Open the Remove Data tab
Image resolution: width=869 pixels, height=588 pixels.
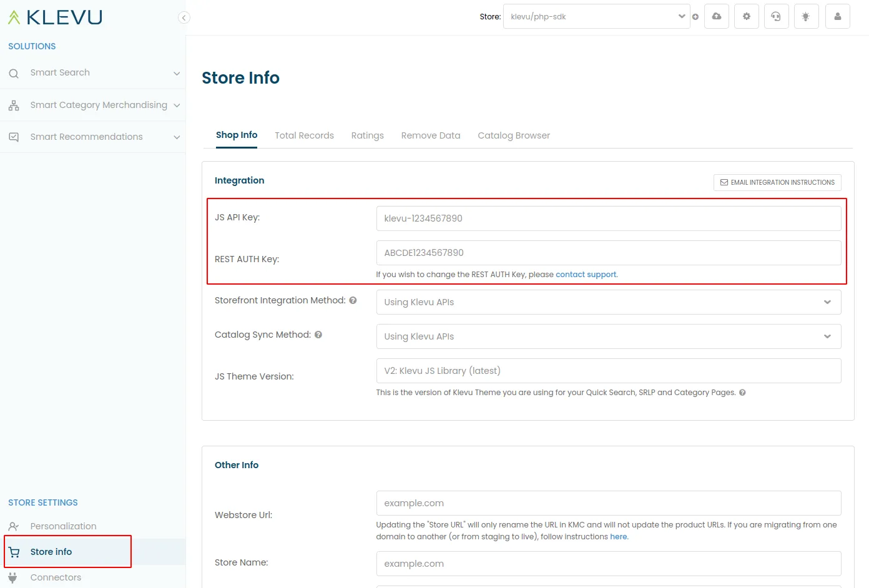pos(431,135)
